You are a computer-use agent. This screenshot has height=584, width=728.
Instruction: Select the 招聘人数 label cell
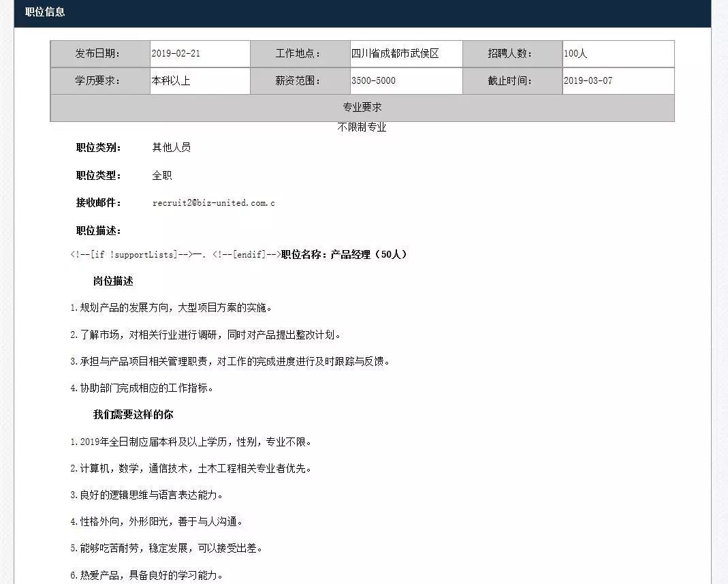click(513, 53)
